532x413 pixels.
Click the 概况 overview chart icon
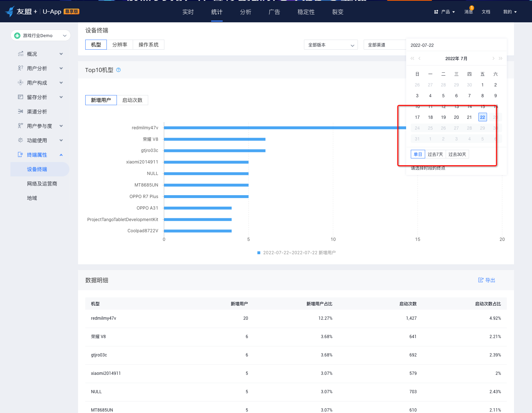click(x=21, y=54)
